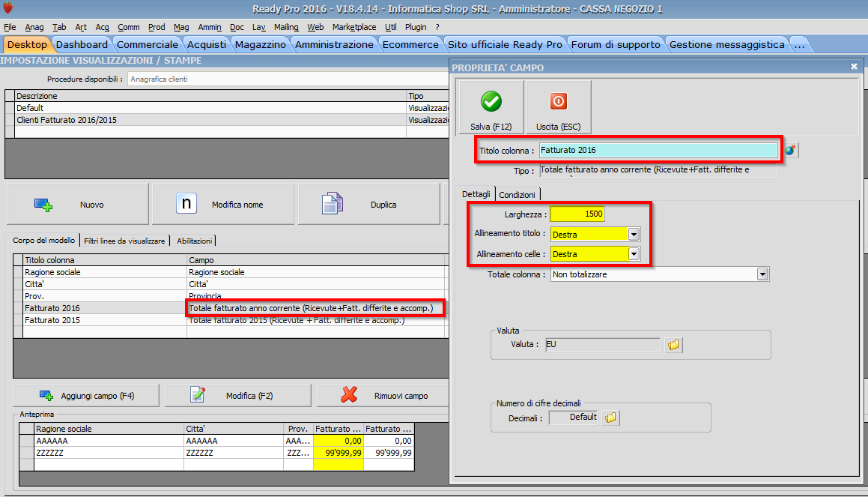Click the Larghezza input field

[x=577, y=214]
